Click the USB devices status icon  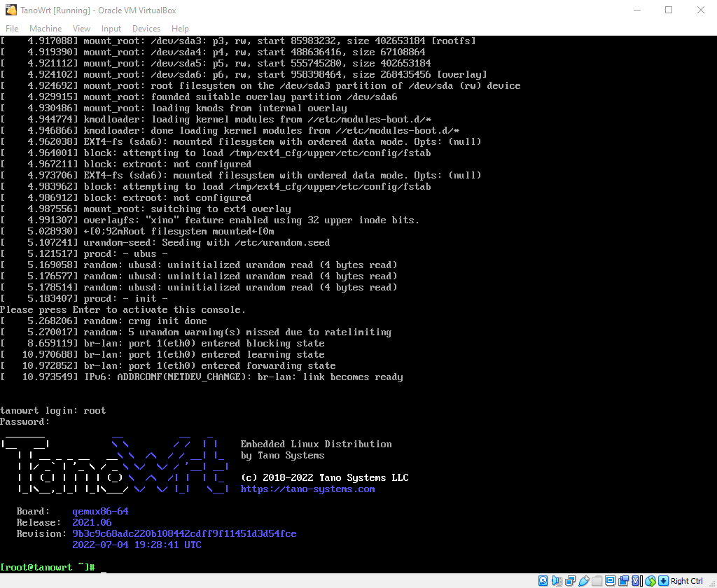(x=583, y=580)
